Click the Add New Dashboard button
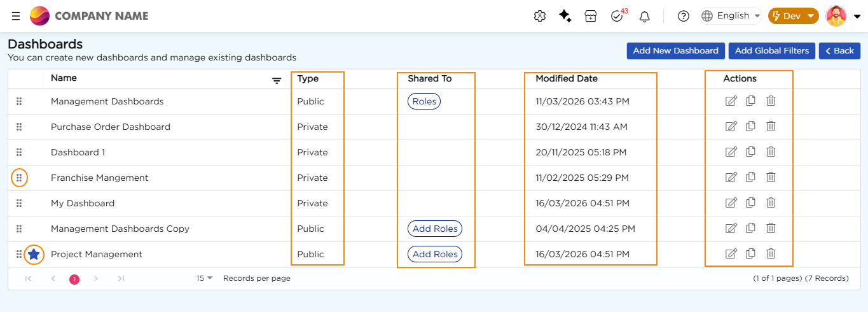 (x=675, y=51)
